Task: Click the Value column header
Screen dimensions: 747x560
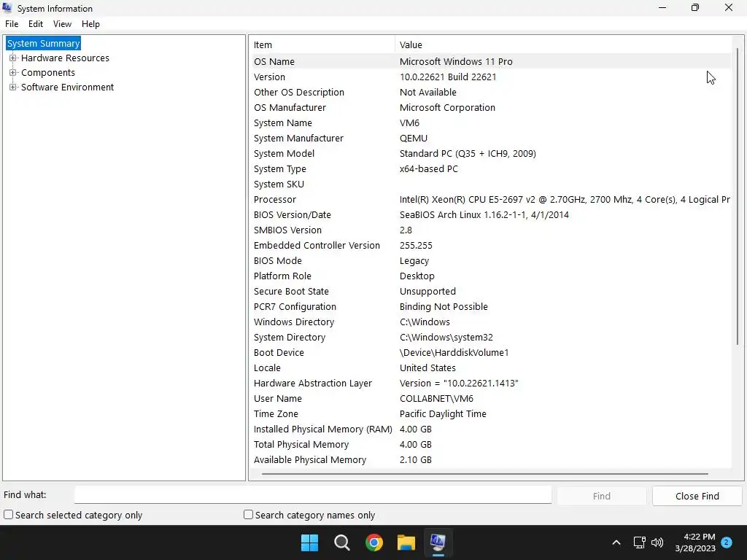Action: point(562,44)
